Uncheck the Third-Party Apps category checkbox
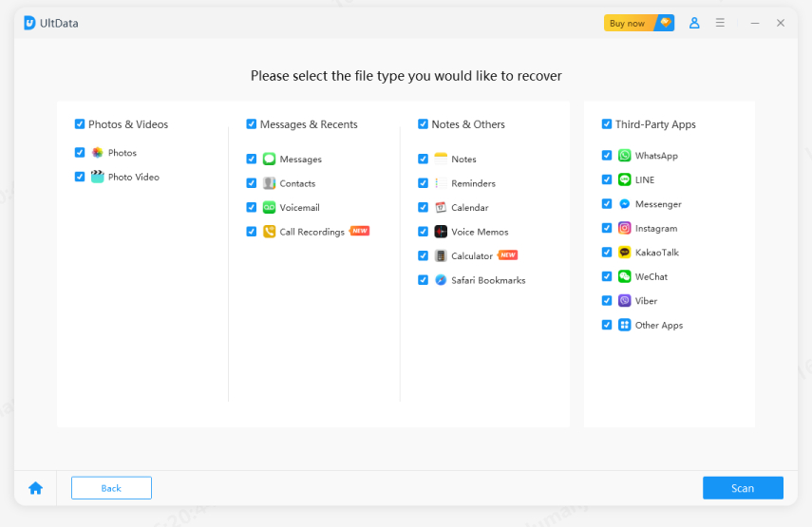812x527 pixels. click(607, 123)
